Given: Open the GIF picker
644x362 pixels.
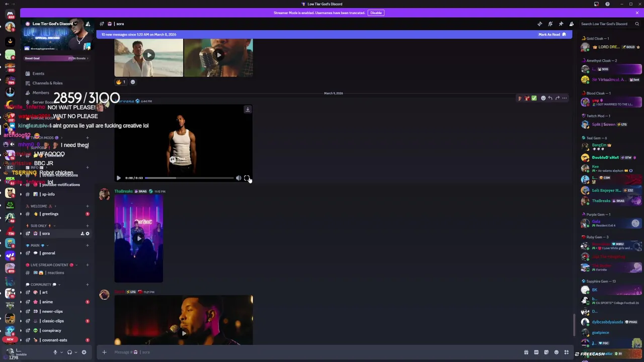Looking at the screenshot, I should [536, 352].
